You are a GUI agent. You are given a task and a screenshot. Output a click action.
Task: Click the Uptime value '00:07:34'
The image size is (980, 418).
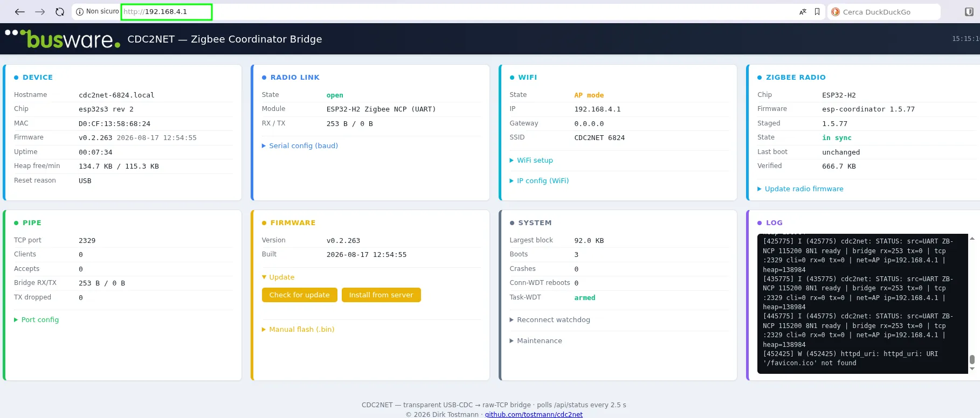95,152
